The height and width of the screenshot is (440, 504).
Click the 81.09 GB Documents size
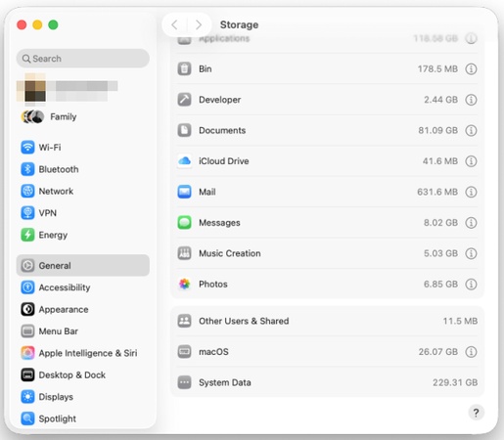click(x=438, y=130)
